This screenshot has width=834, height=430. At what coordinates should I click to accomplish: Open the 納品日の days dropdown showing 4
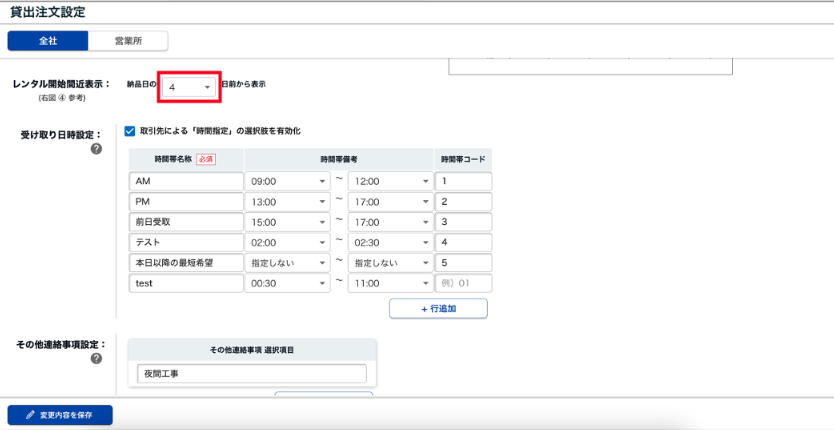tap(189, 88)
